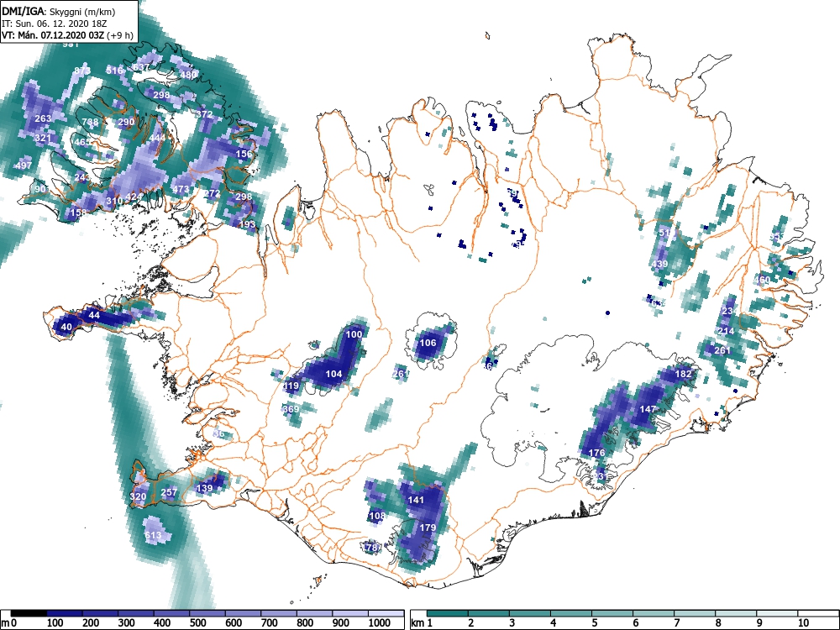
Task: Click visibility value '176' in southeast
Action: pyautogui.click(x=596, y=453)
